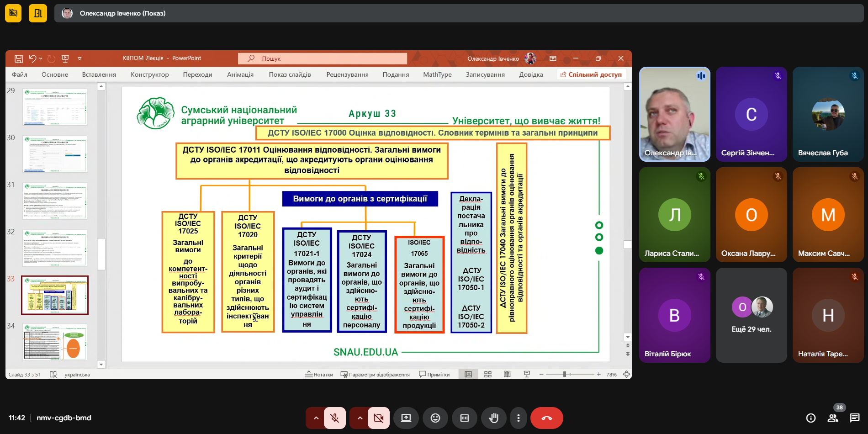Image resolution: width=868 pixels, height=434 pixels.
Task: Click the present screen icon
Action: [x=406, y=418]
